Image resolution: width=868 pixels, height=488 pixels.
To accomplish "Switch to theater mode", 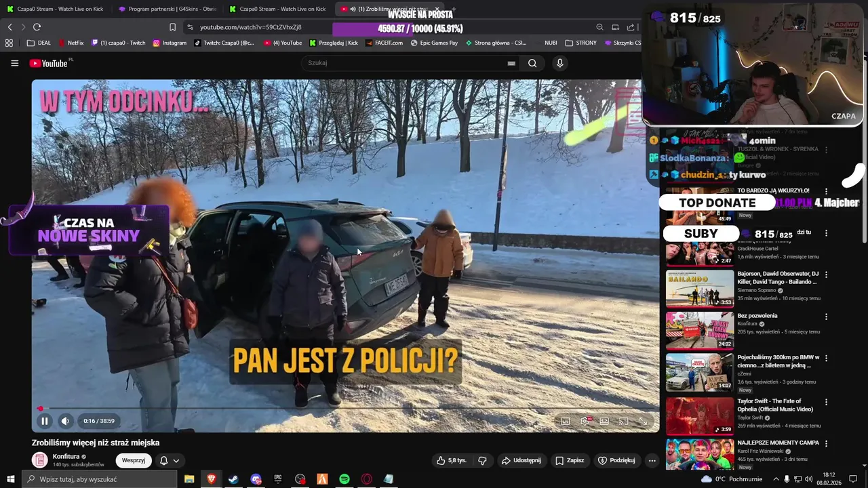I will pos(604,421).
